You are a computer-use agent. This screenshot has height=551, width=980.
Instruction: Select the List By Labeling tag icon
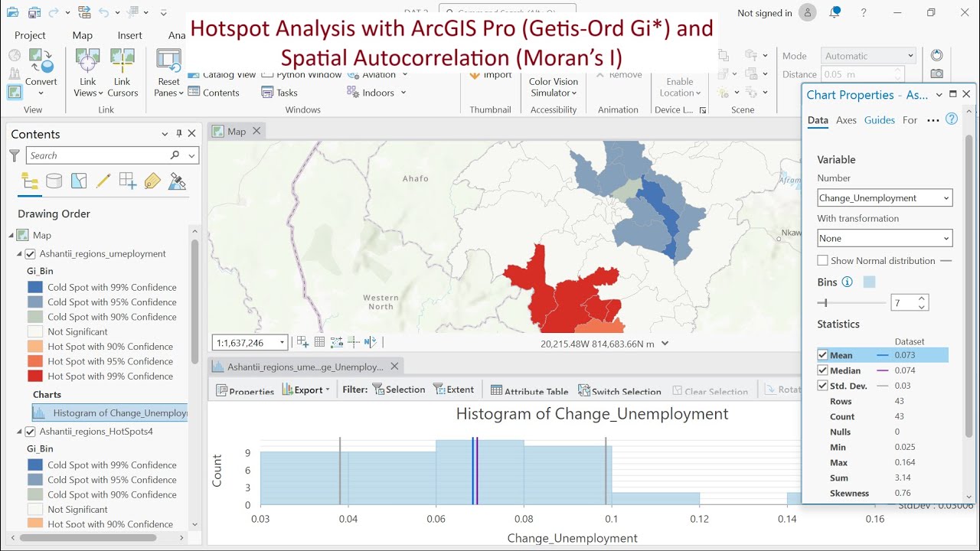point(152,181)
